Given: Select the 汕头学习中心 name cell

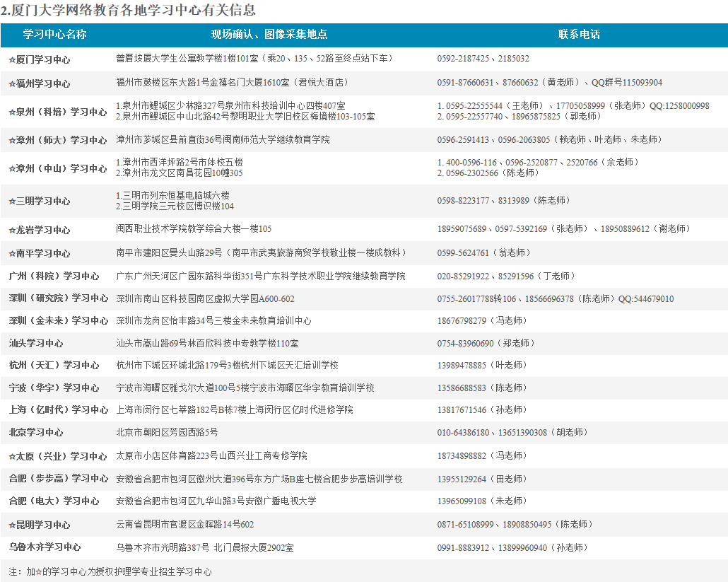Looking at the screenshot, I should pyautogui.click(x=36, y=343).
